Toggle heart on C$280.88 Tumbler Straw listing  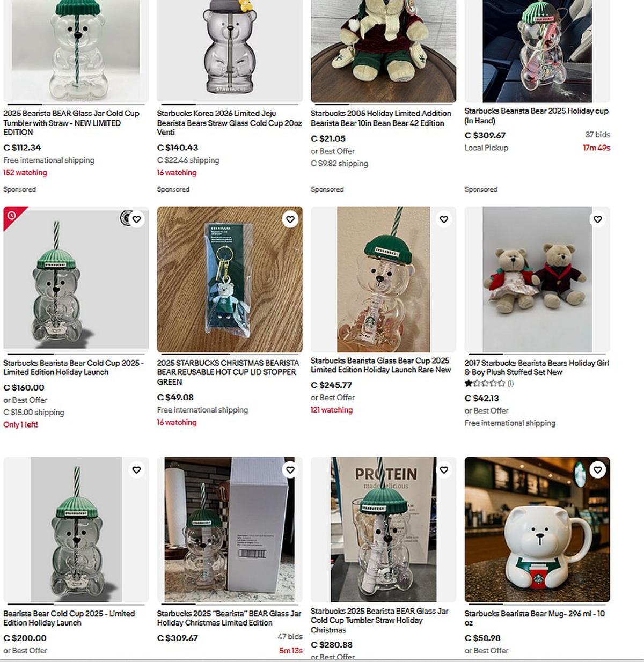click(444, 470)
